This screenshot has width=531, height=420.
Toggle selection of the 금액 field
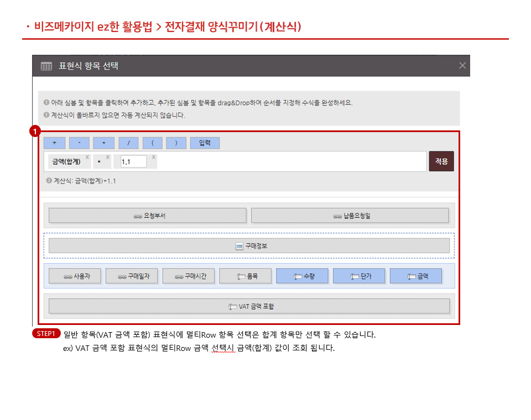pos(416,275)
